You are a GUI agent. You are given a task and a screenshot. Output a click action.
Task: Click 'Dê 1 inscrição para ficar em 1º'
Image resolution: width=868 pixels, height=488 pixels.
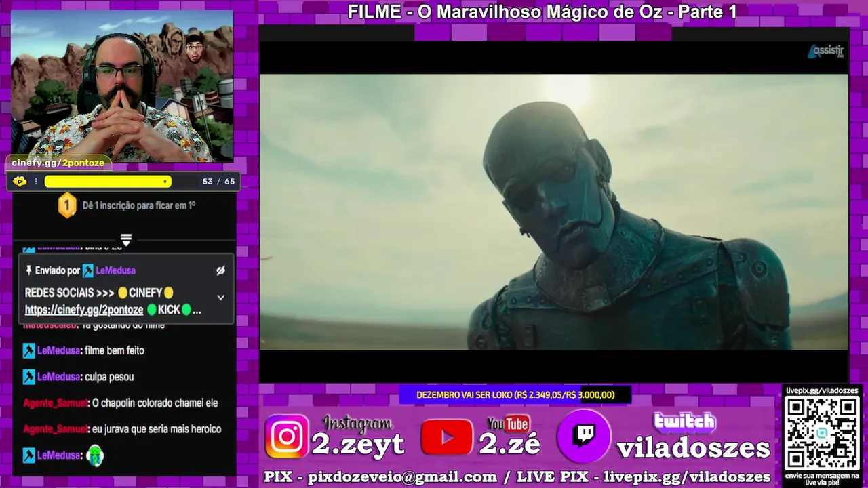click(139, 205)
